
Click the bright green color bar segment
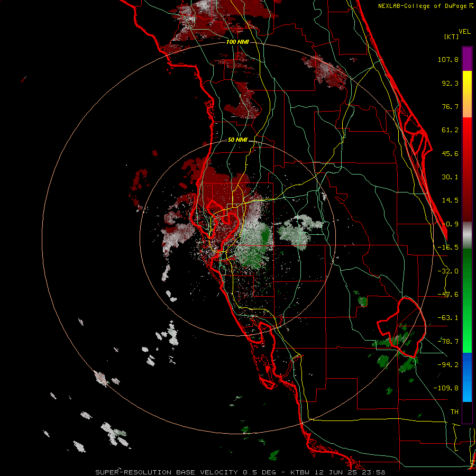pos(467,300)
